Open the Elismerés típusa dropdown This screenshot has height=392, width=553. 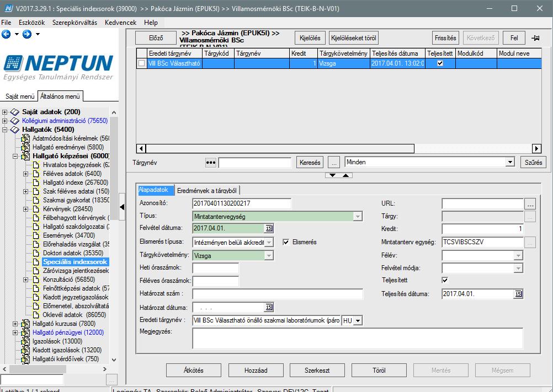coord(269,243)
